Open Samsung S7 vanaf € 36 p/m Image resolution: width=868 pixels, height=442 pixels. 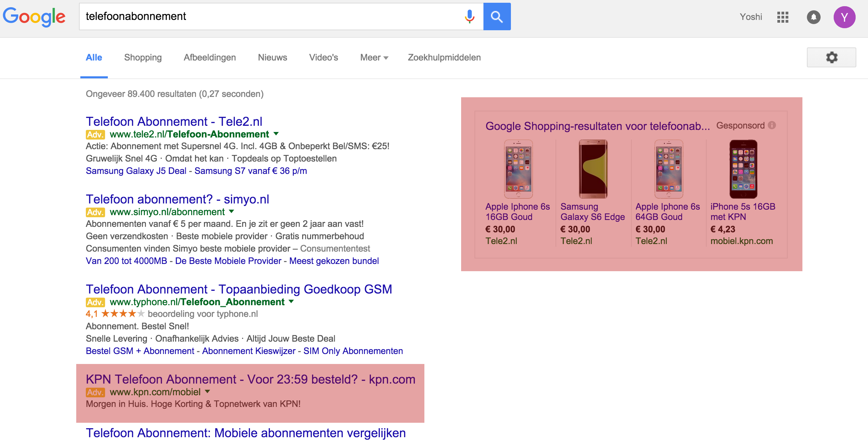coord(251,171)
